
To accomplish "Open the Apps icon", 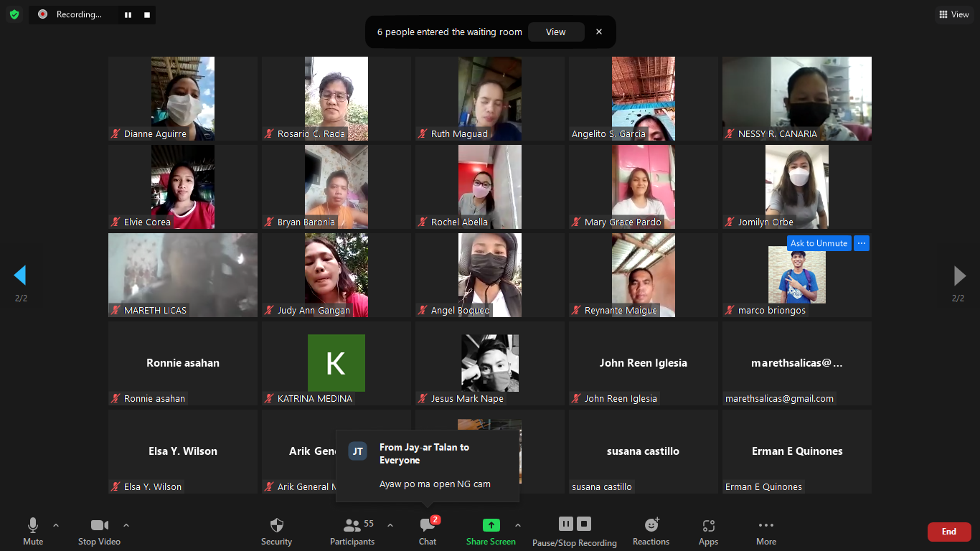I will click(708, 525).
